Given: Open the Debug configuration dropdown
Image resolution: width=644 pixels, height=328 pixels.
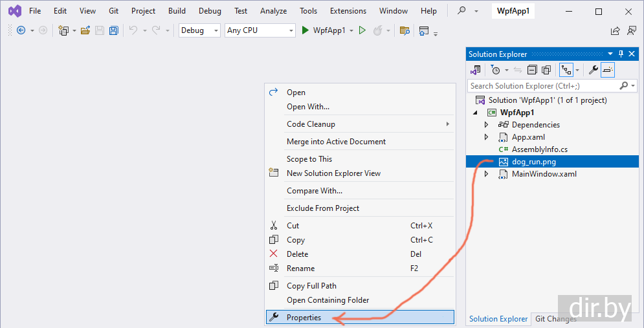Looking at the screenshot, I should [x=199, y=30].
